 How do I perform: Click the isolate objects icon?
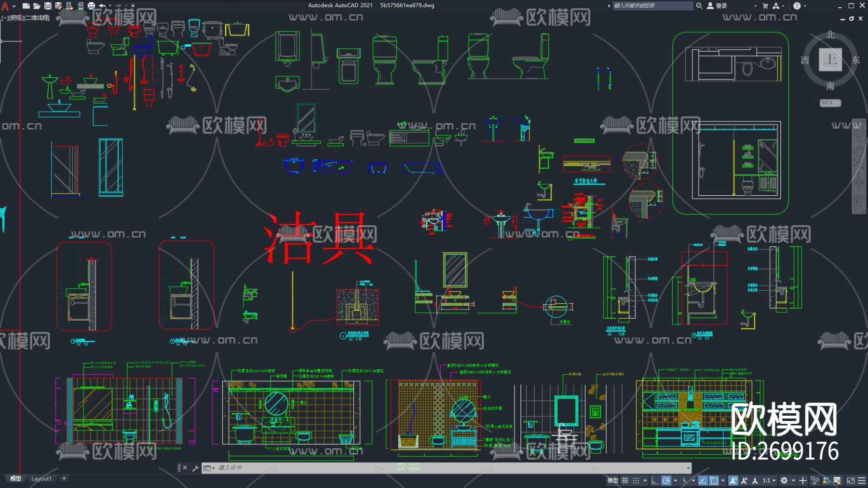point(815,480)
